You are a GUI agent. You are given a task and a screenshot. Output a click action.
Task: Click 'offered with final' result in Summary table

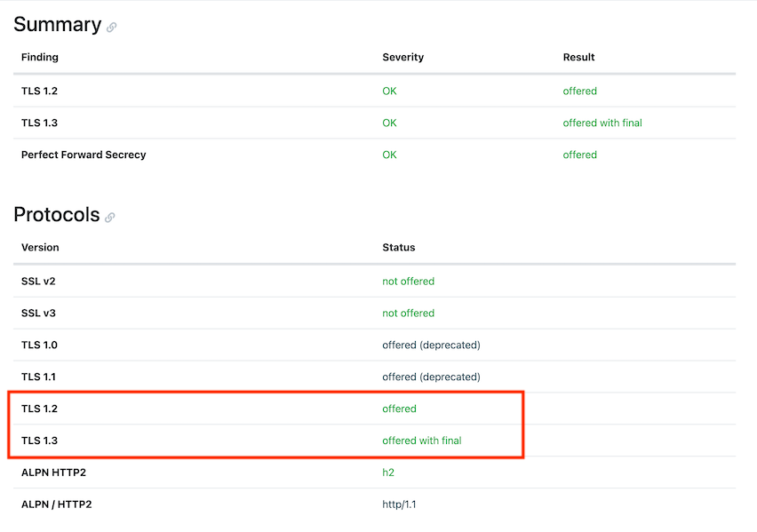pos(602,123)
